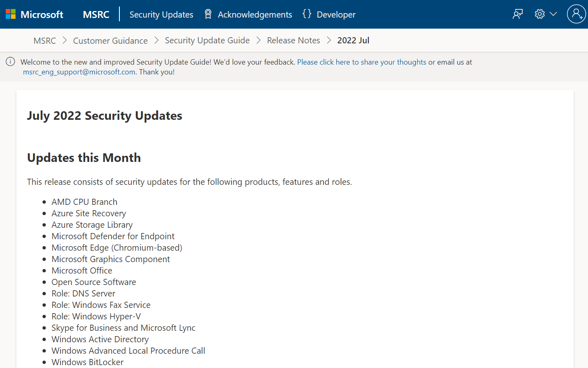Select Security Updates in top navigation

161,15
